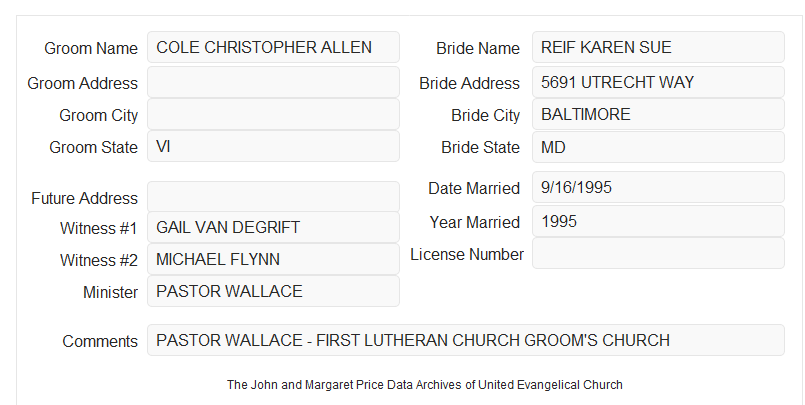Focus the Witness #2 field with Michael Flynn
Viewport: 805px width, 405px height.
point(273,259)
